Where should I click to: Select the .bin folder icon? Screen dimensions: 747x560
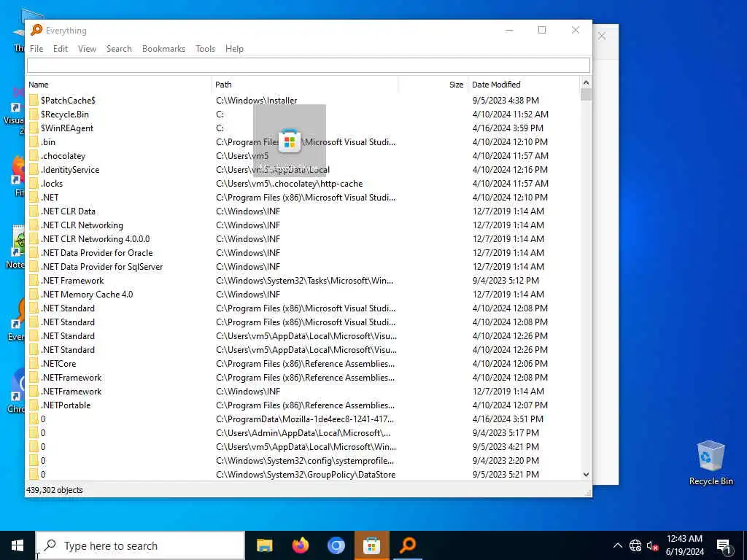pyautogui.click(x=34, y=142)
